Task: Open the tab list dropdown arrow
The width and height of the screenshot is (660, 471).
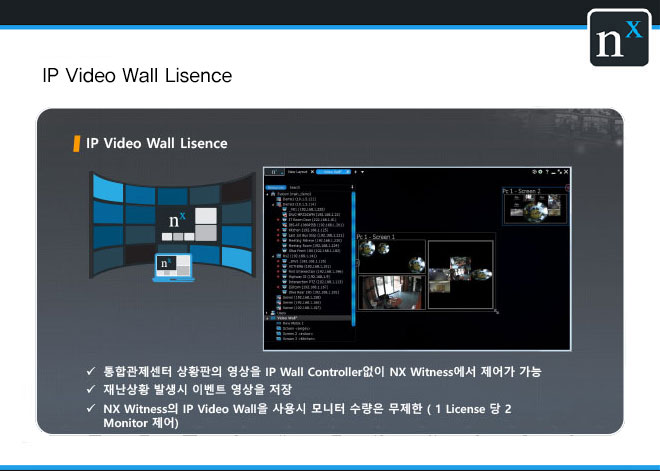Action: pyautogui.click(x=362, y=172)
